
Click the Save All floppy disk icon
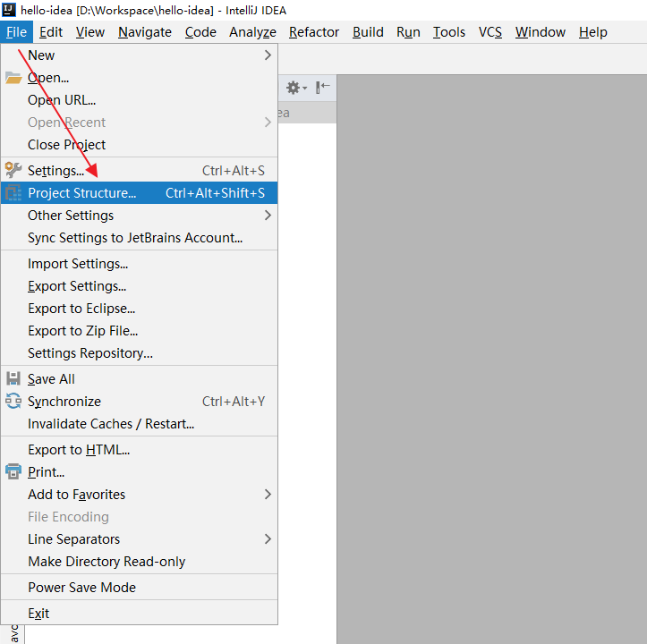(x=13, y=378)
